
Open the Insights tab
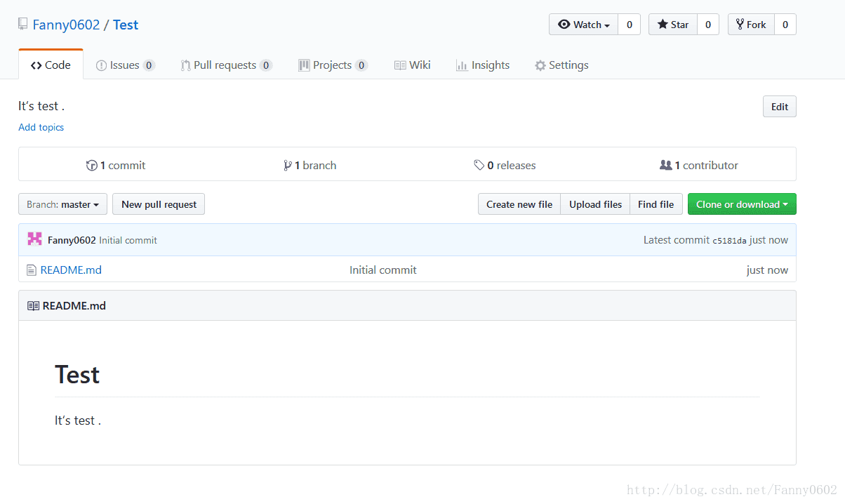[483, 65]
